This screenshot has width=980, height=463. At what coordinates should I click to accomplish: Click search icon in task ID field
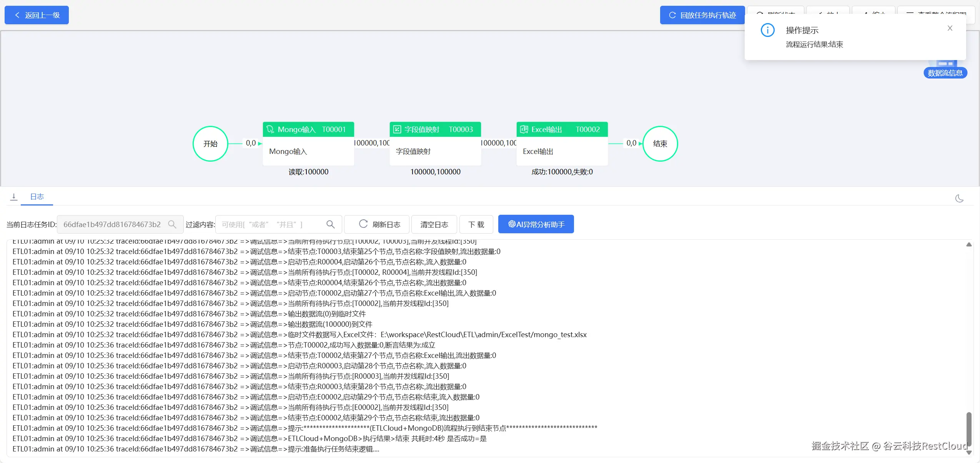[172, 224]
